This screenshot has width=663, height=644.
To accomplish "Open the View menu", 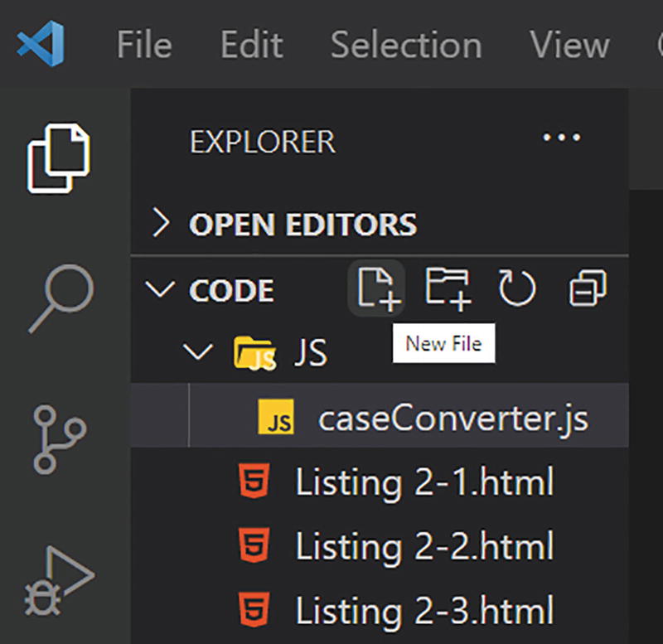I will [x=569, y=44].
